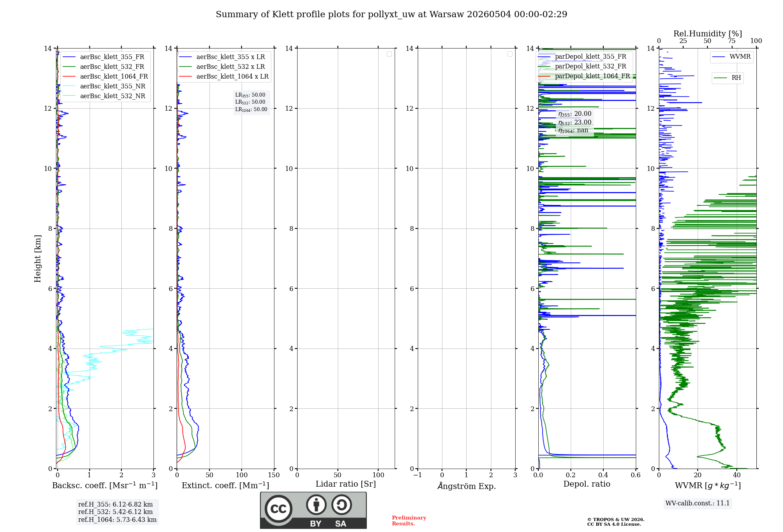The width and height of the screenshot is (783, 532).
Task: Click the Lidar ratio [Sr] axis label
Action: (346, 484)
